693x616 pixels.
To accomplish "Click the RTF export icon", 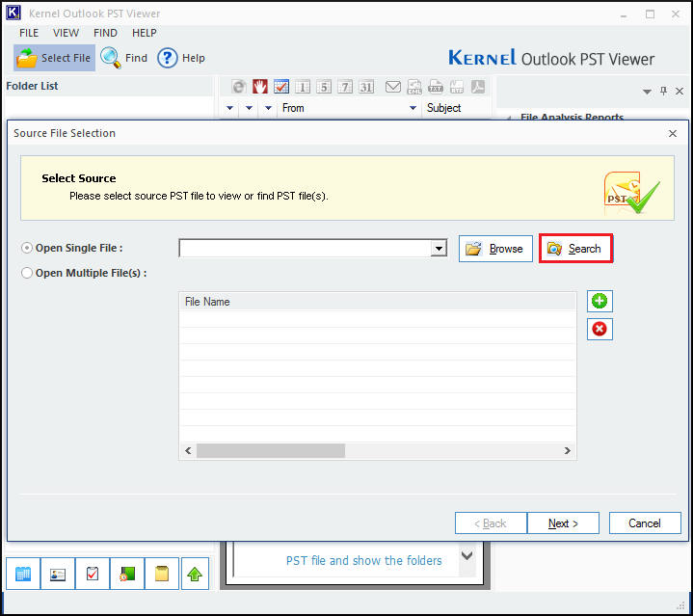I will [x=457, y=87].
